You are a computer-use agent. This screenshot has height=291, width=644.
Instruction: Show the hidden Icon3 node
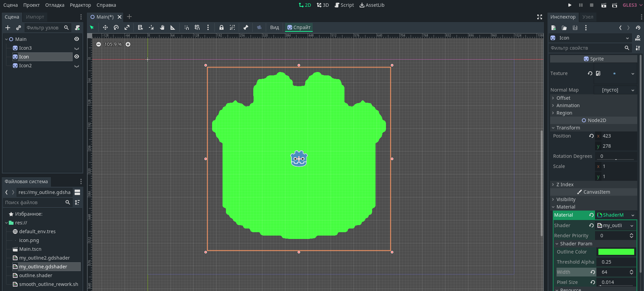tap(77, 48)
